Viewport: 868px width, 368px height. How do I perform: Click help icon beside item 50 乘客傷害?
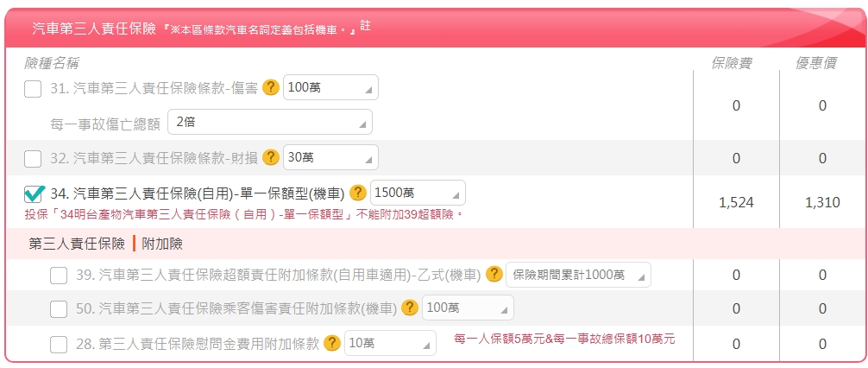(410, 308)
